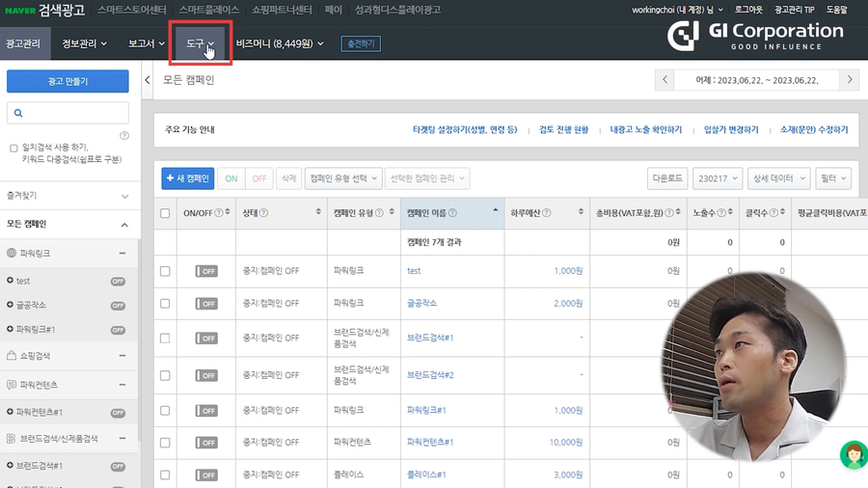This screenshot has width=868, height=488.
Task: Toggle OFF switch for test campaign row
Action: (206, 271)
